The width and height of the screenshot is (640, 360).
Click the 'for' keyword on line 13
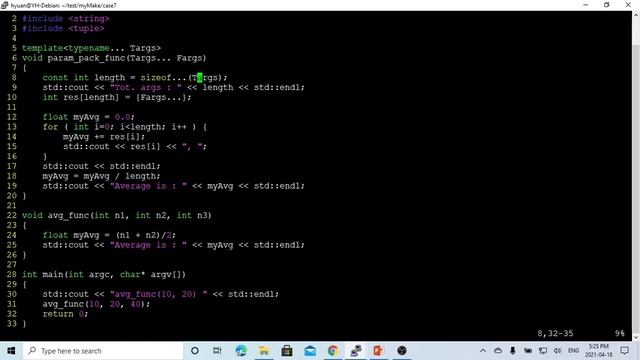[50, 127]
